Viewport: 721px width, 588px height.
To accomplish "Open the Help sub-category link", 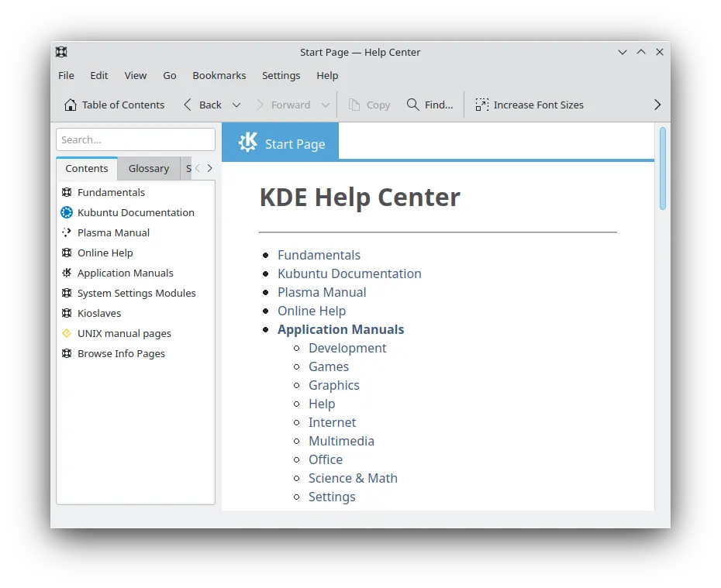I will pos(322,404).
